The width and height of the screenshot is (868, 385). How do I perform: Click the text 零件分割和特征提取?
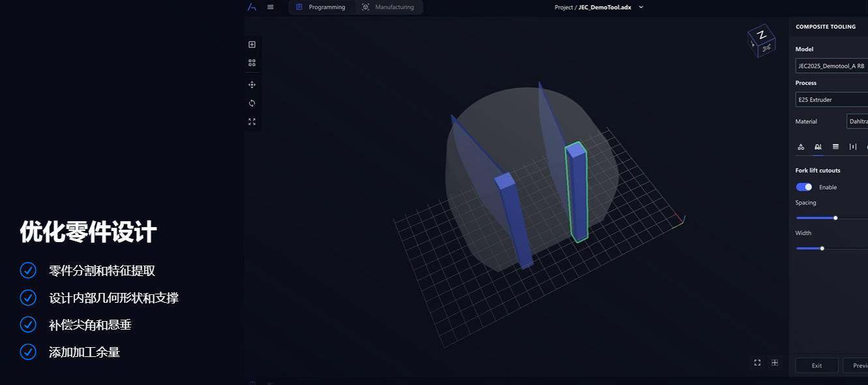102,271
